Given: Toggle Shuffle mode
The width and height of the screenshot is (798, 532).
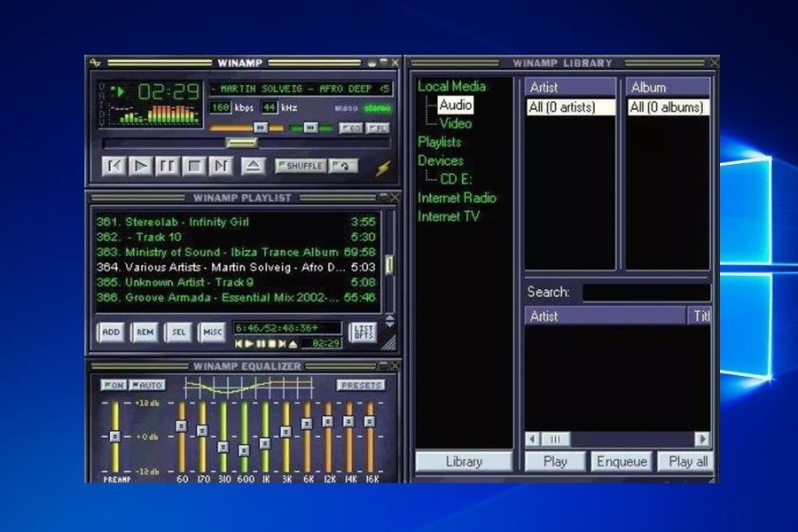Looking at the screenshot, I should coord(301,166).
